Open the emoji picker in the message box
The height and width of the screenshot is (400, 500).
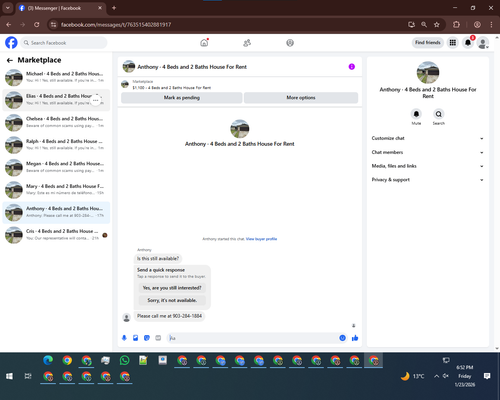(x=342, y=338)
